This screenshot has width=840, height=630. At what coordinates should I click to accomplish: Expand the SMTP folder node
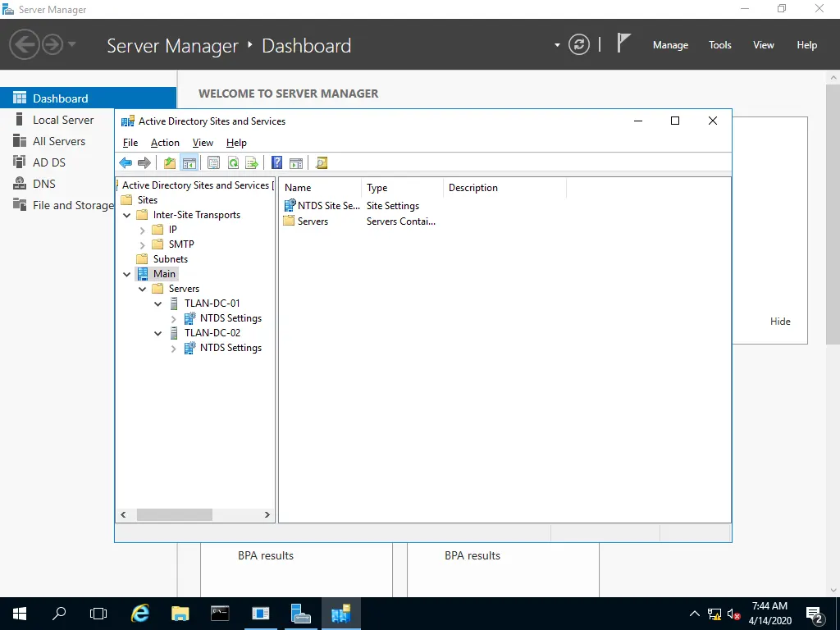coord(142,244)
